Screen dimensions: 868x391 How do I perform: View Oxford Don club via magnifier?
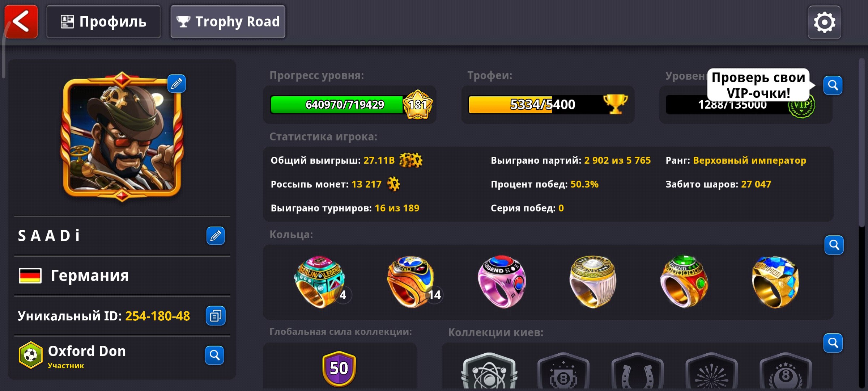214,355
